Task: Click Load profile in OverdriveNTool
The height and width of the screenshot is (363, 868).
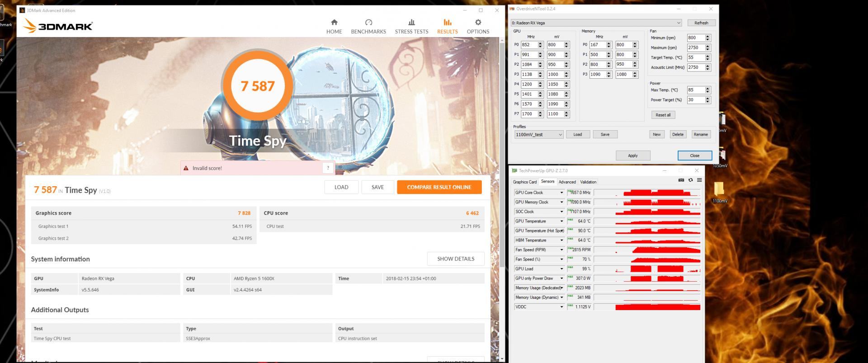Action: point(578,134)
